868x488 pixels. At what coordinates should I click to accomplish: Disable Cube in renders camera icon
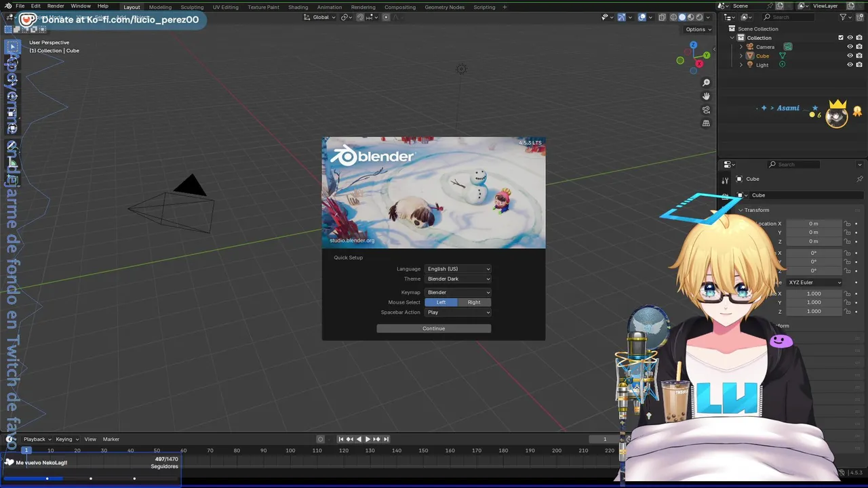[x=859, y=56]
